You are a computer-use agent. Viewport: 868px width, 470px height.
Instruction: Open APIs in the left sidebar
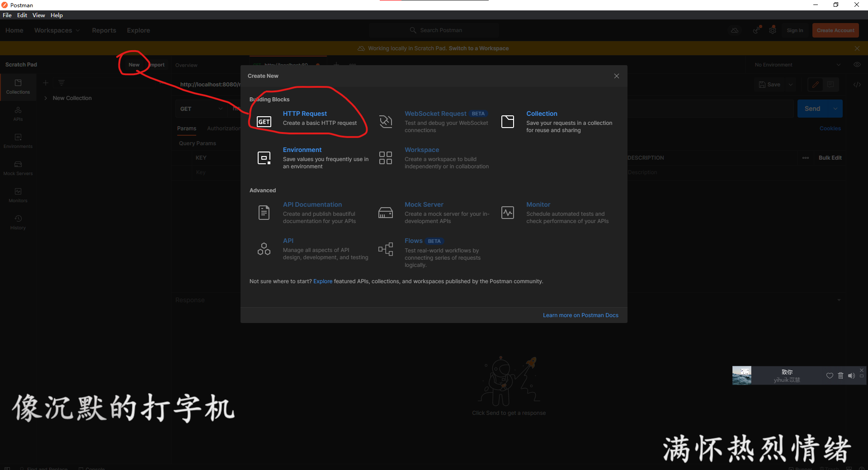(18, 114)
